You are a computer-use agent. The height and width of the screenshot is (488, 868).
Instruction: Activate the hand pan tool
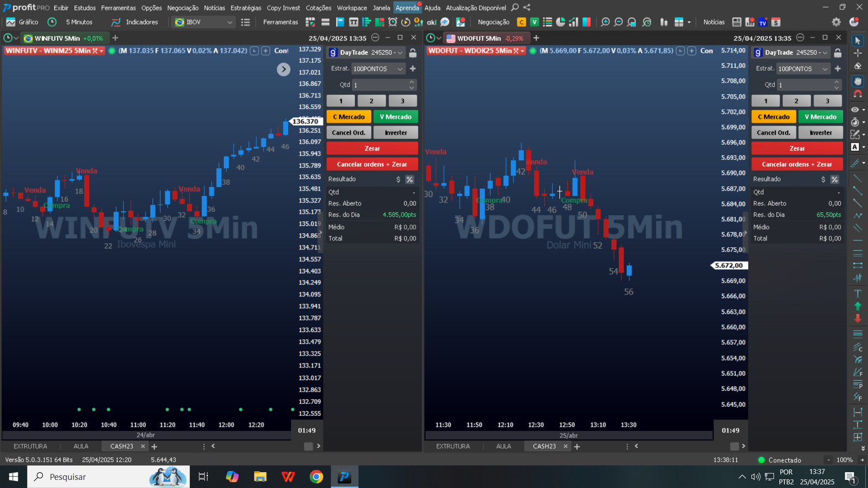[x=858, y=81]
